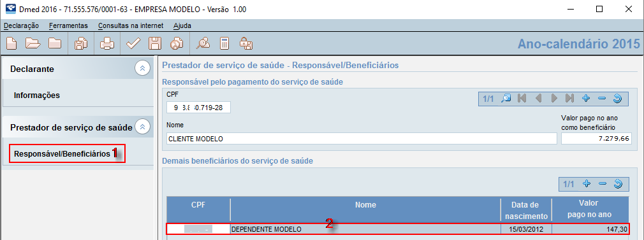Collapse the Declarante panel chevron
The width and height of the screenshot is (644, 240).
pos(143,69)
